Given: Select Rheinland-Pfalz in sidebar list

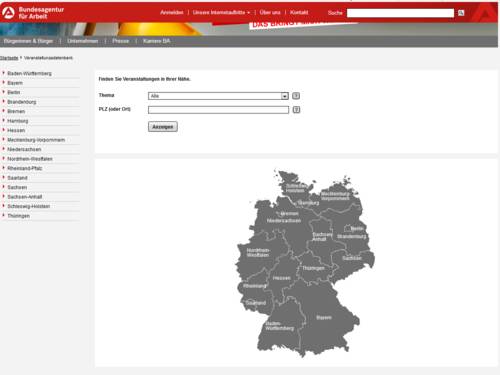Looking at the screenshot, I should 25,168.
